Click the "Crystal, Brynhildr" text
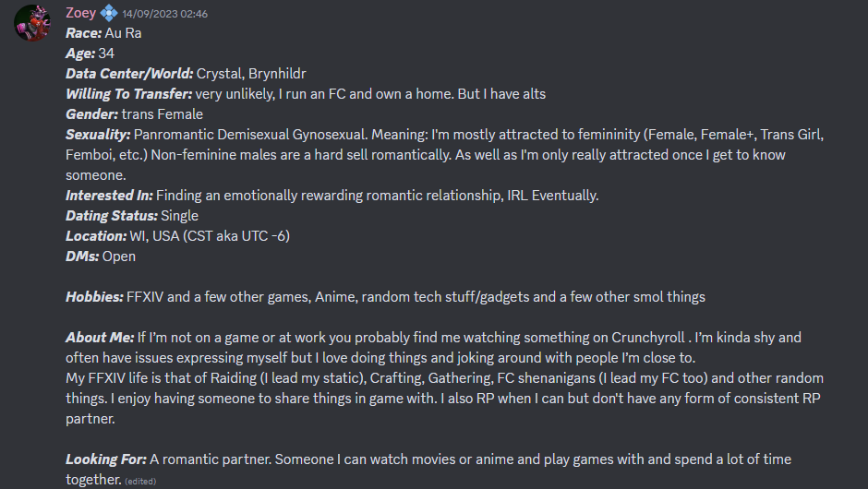The width and height of the screenshot is (868, 489). pyautogui.click(x=251, y=74)
